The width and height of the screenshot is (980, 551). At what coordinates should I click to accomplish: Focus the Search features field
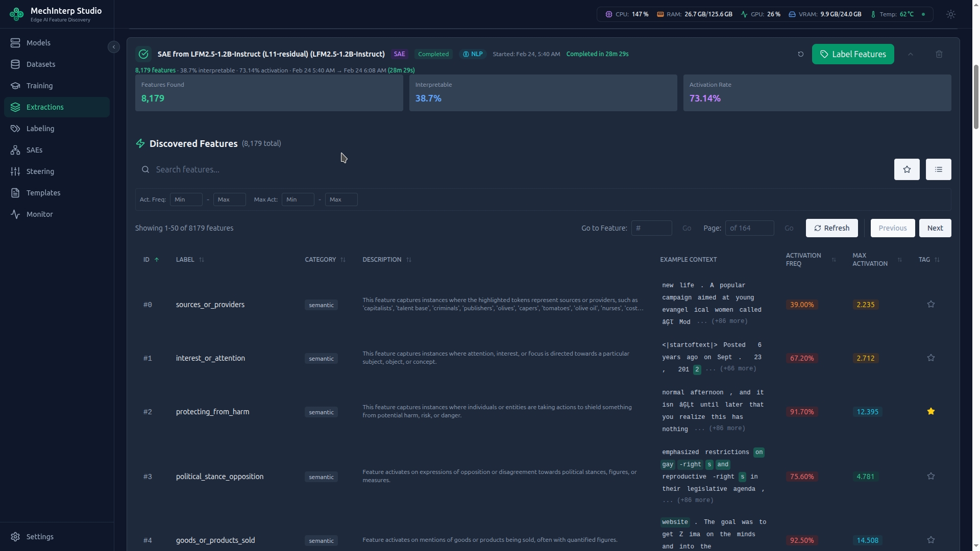[x=511, y=169]
